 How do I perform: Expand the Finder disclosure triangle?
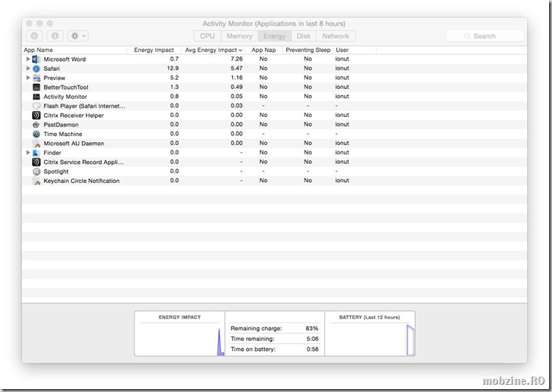(28, 153)
